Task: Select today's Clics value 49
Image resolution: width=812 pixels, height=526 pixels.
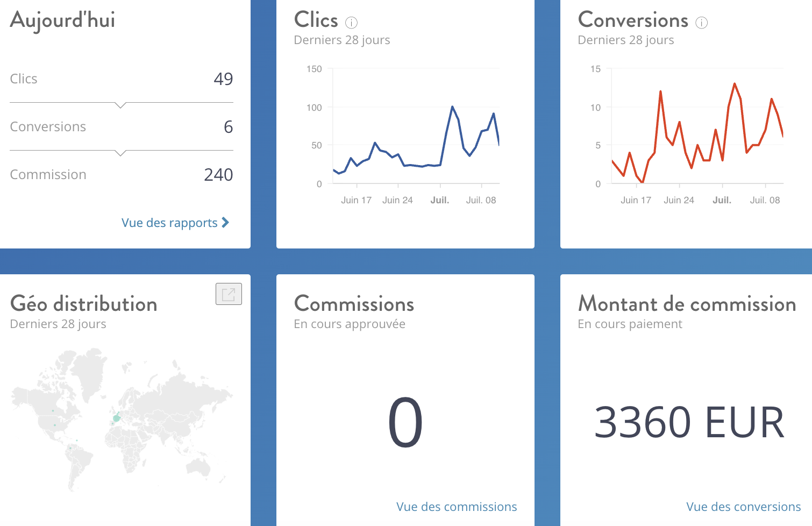Action: click(x=223, y=79)
